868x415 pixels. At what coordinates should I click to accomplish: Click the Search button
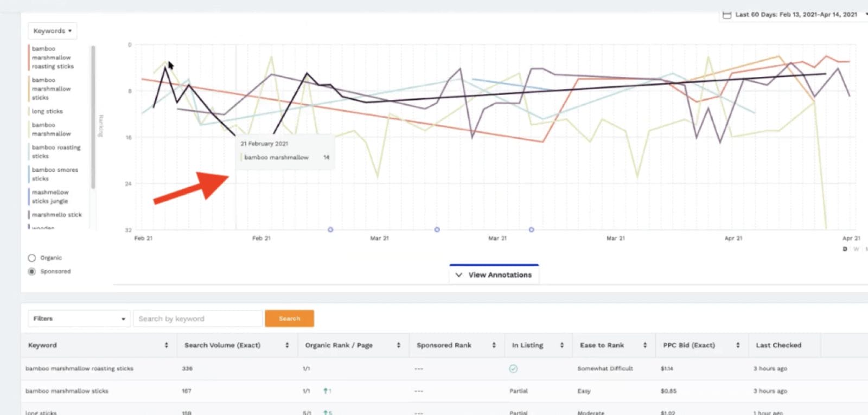tap(289, 318)
